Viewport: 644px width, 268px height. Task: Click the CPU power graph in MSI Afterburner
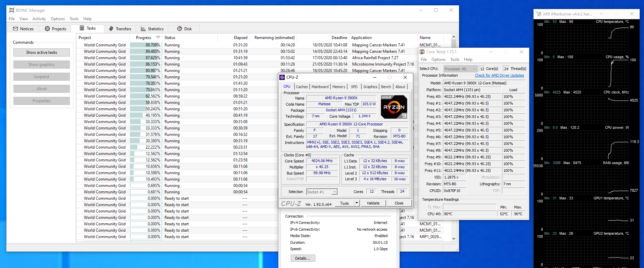(x=586, y=145)
